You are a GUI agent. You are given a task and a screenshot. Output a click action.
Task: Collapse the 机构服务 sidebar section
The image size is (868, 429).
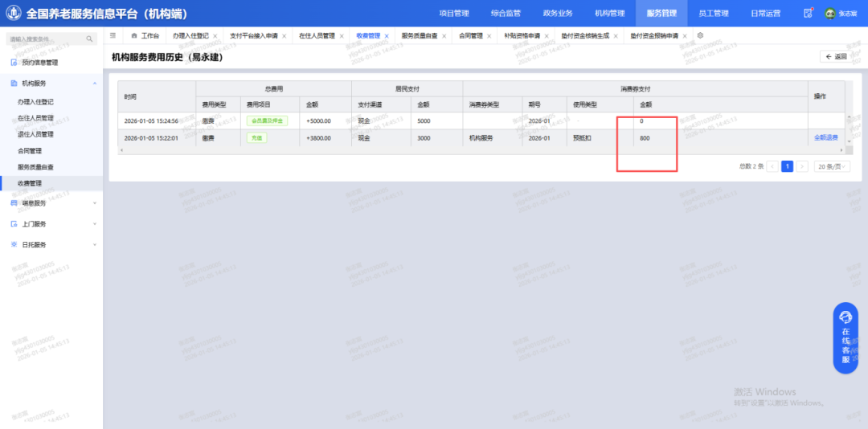[x=95, y=83]
